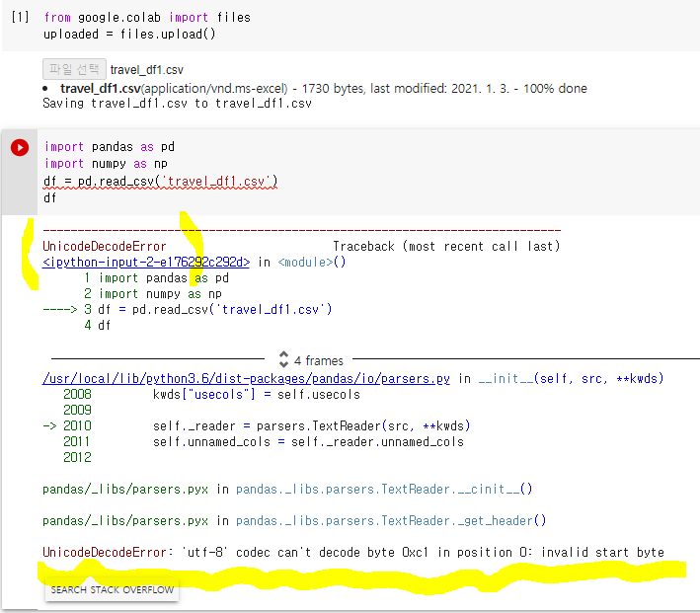700x613 pixels.
Task: Open the pandas/io/parsers.py file link
Action: pyautogui.click(x=247, y=378)
